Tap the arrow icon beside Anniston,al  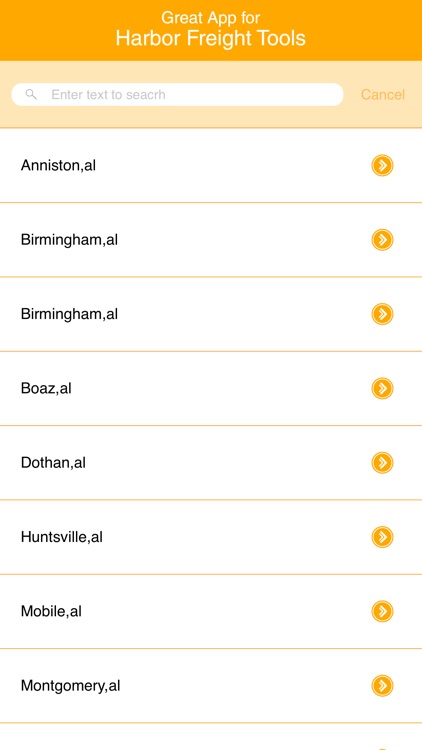382,165
